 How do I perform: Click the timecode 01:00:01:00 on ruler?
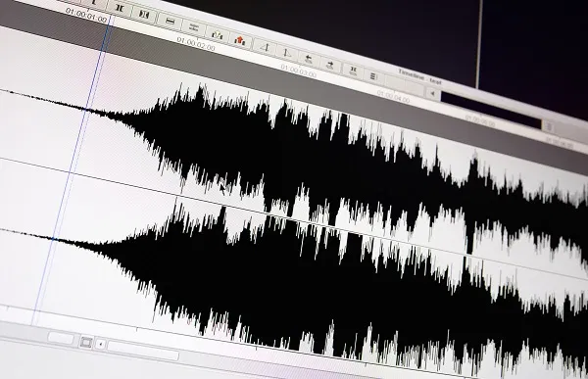tap(86, 15)
